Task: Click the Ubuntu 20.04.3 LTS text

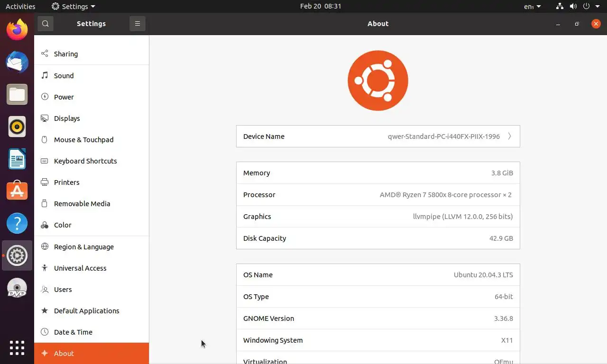Action: click(x=483, y=274)
